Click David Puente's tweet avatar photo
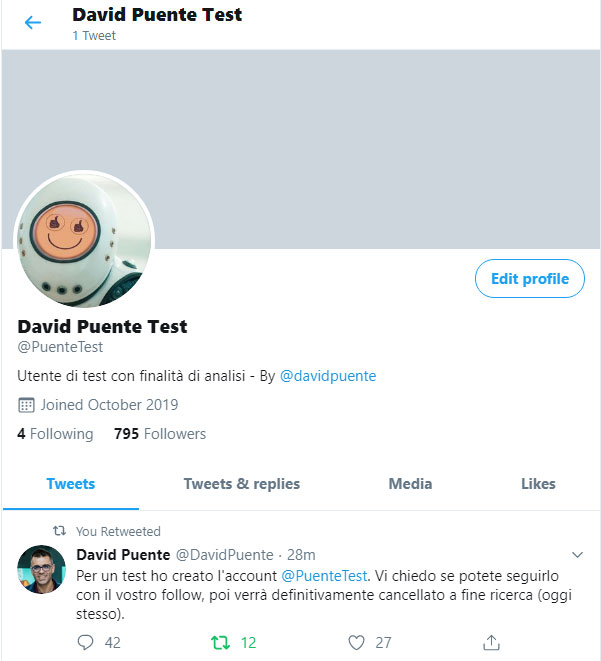The image size is (601, 661). click(41, 570)
